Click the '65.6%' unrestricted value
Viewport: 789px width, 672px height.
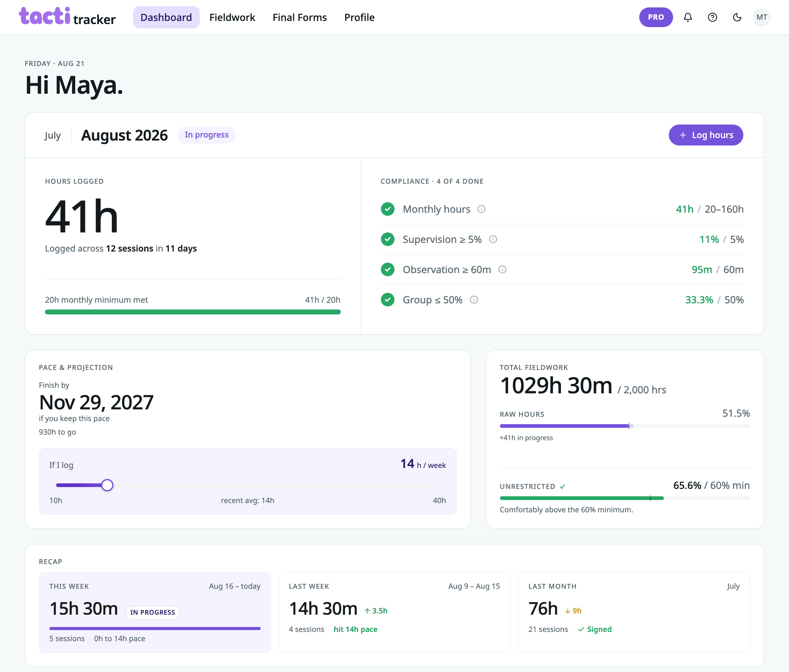pyautogui.click(x=687, y=485)
